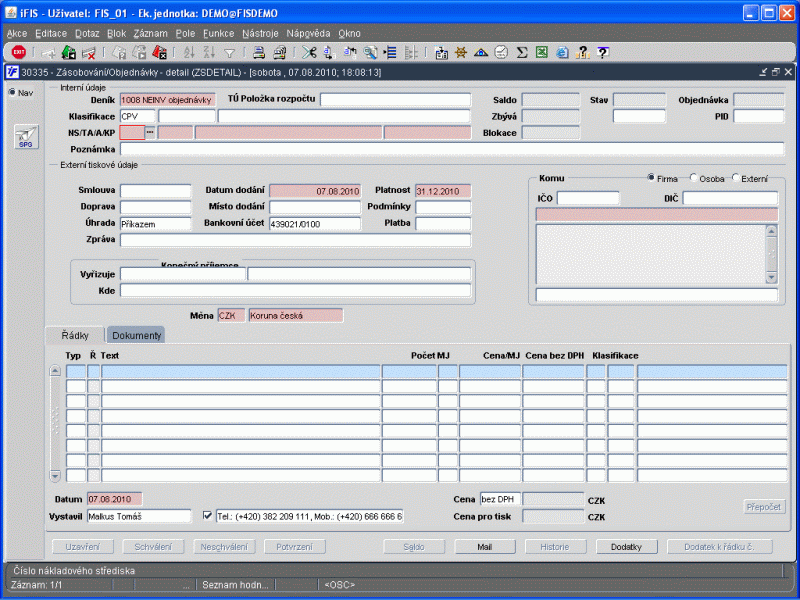Click the sum sigma toolbar icon
800x600 pixels.
521,52
